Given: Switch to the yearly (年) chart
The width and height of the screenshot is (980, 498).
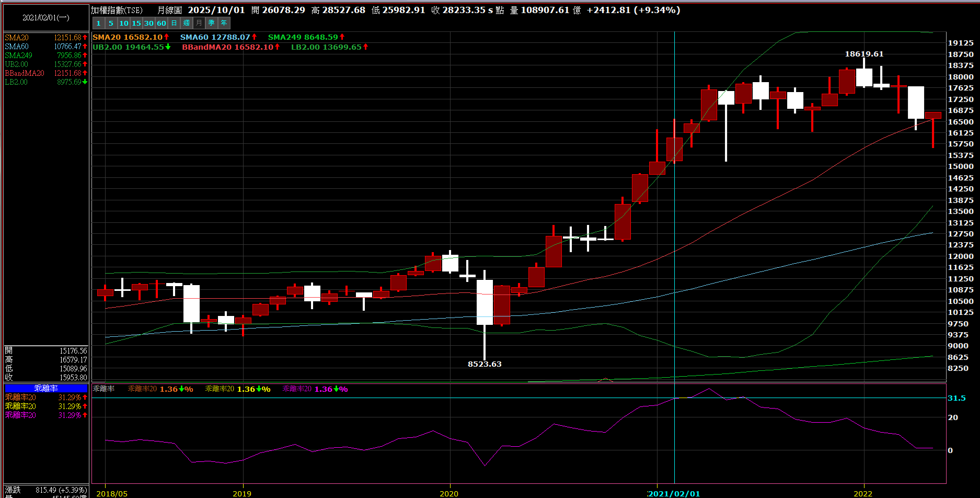Looking at the screenshot, I should click(x=224, y=23).
